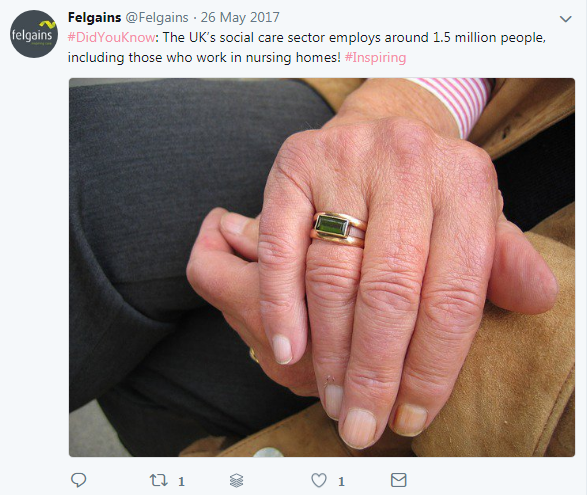Open the Buffer stacked layers icon
587x495 pixels.
pos(236,480)
